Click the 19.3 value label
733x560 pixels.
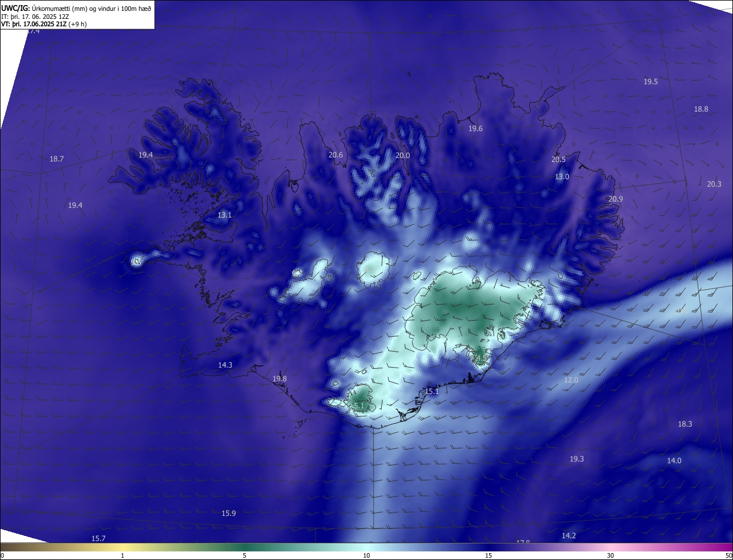pyautogui.click(x=577, y=459)
